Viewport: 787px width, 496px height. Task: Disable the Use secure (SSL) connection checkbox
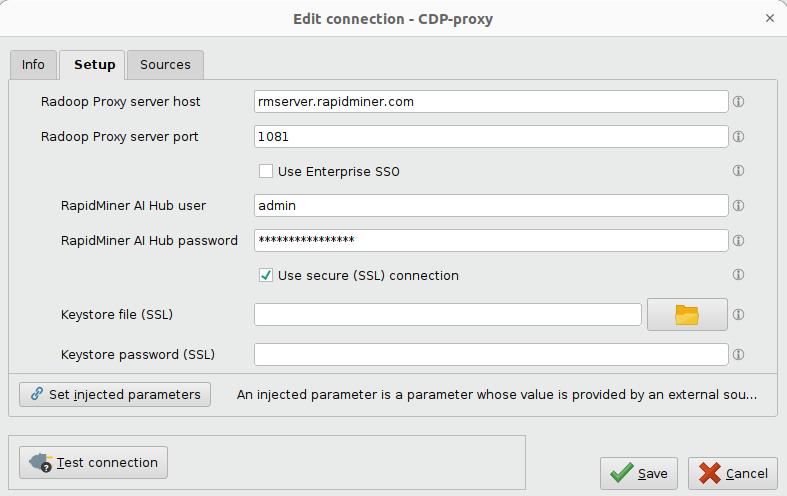coord(266,276)
